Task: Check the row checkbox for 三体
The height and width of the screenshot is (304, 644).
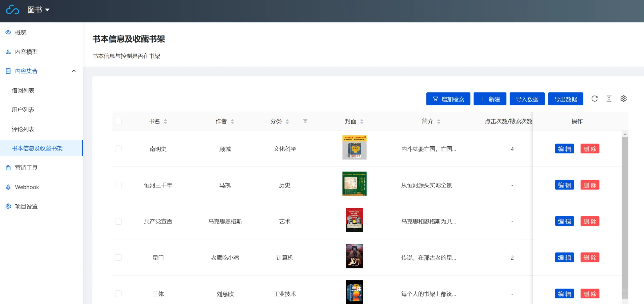Action: coord(118,294)
